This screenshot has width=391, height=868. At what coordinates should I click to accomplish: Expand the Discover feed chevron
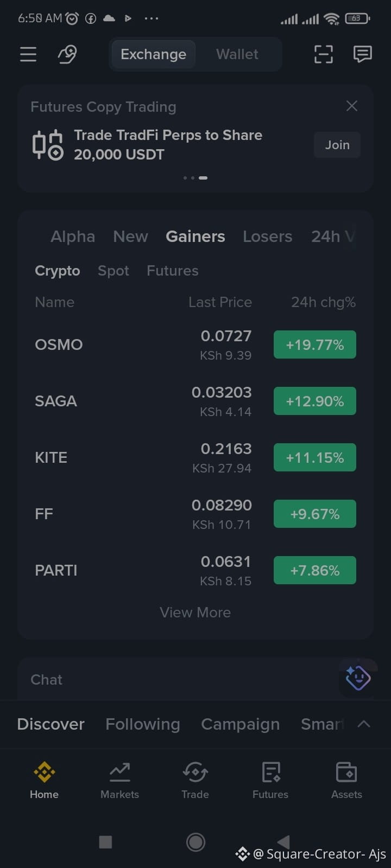[364, 724]
